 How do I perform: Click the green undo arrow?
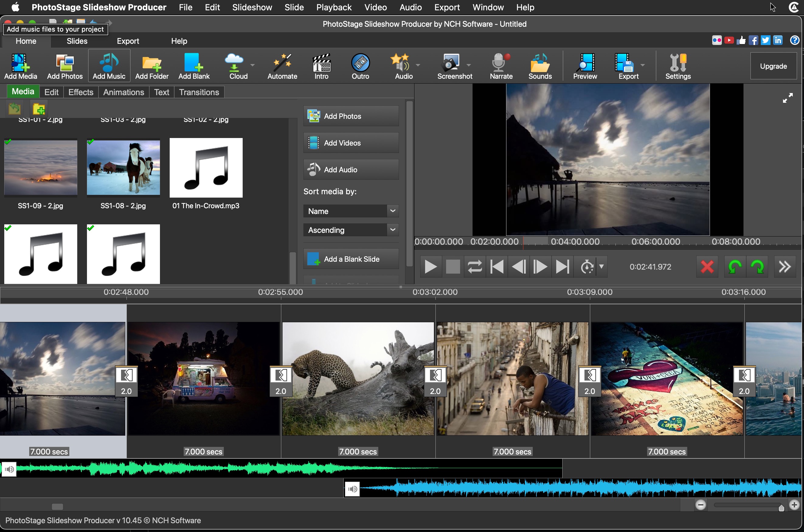coord(734,267)
